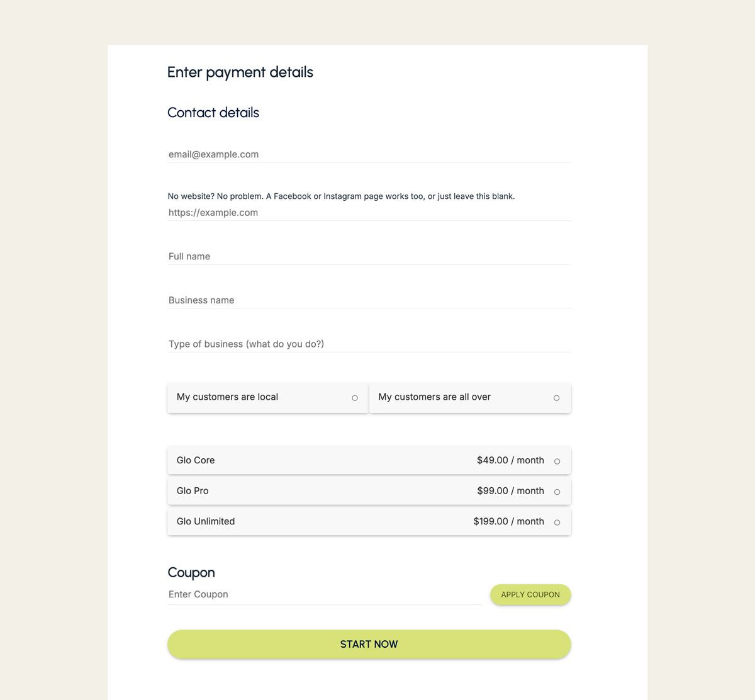This screenshot has height=700, width=755.
Task: Click the 'Contact details' section heading
Action: pyautogui.click(x=213, y=113)
